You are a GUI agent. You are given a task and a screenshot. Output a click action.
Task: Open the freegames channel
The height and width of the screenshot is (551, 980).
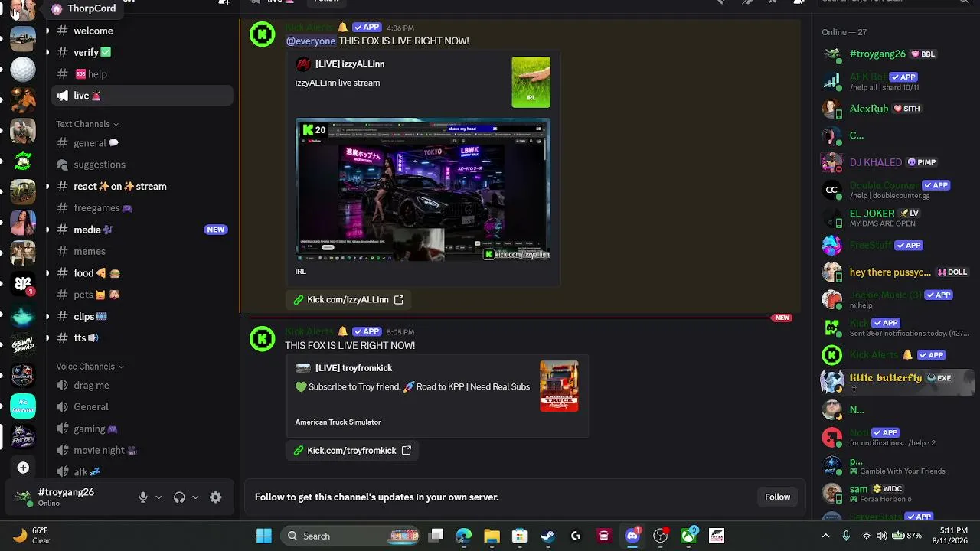[x=142, y=208]
